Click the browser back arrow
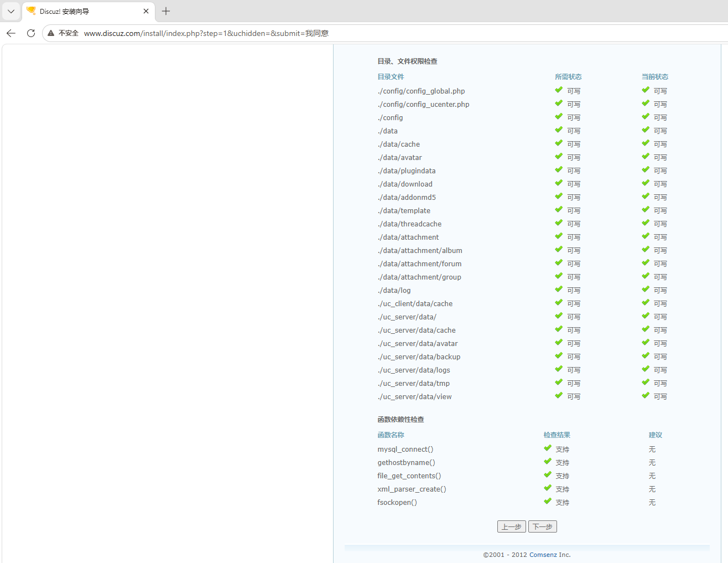Viewport: 728px width, 563px height. click(x=11, y=33)
